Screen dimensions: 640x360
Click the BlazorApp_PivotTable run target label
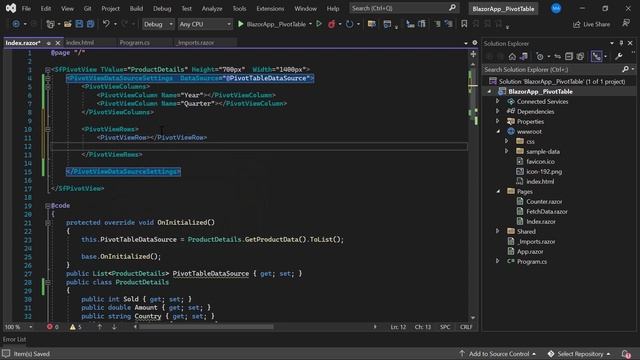[276, 24]
